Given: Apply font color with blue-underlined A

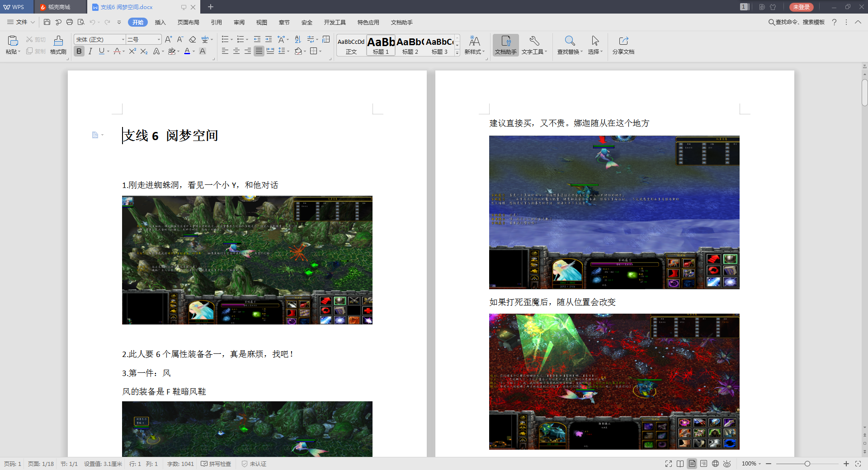Looking at the screenshot, I should [187, 52].
